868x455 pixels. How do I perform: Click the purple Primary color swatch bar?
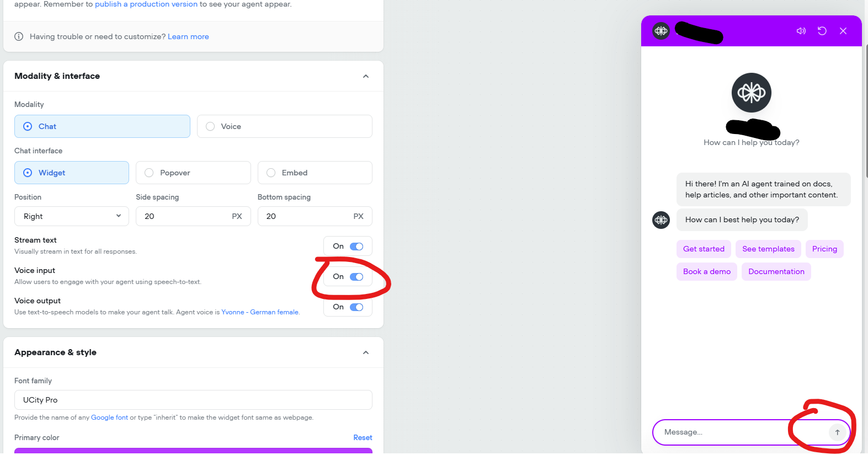[193, 451]
